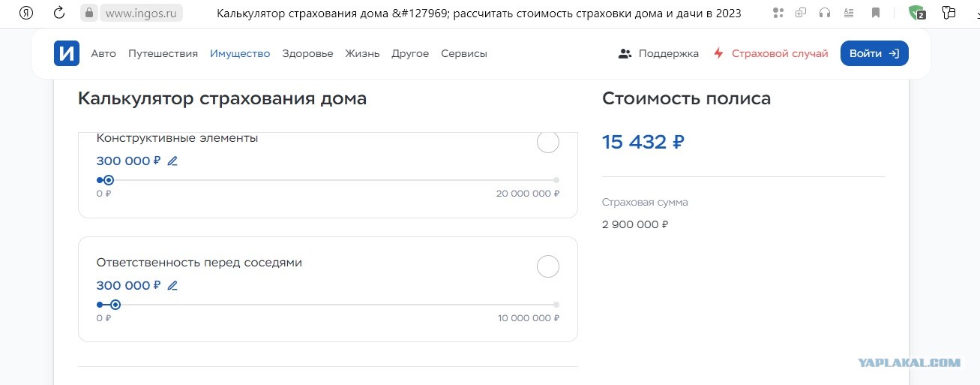Image resolution: width=980 pixels, height=385 pixels.
Task: Edit Конструктивные элементы amount with pencil icon
Action: coord(172,161)
